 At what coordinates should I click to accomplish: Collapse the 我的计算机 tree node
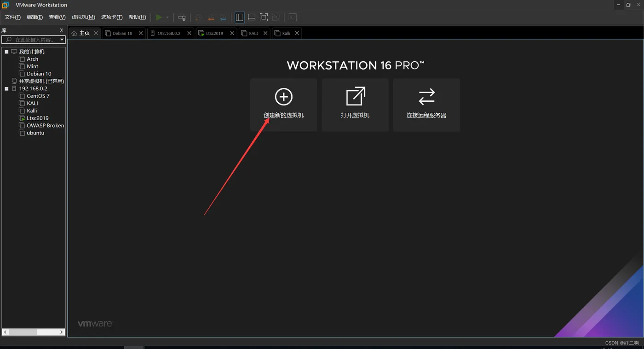(x=6, y=52)
